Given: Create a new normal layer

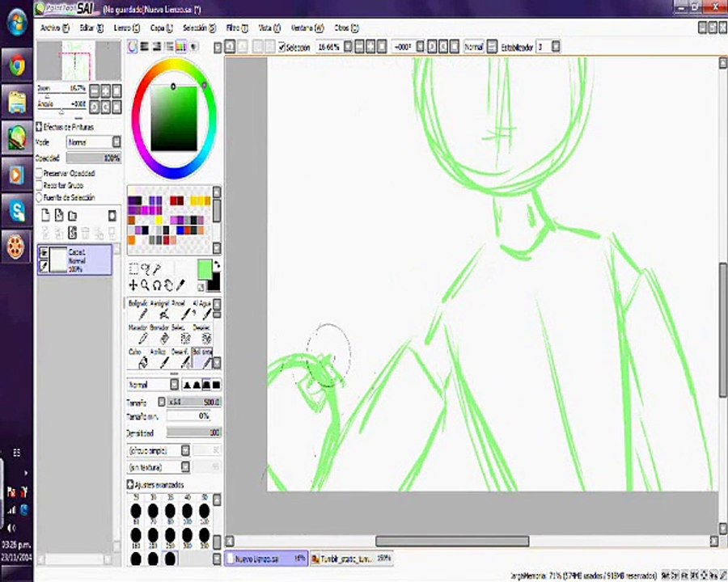Looking at the screenshot, I should [45, 215].
